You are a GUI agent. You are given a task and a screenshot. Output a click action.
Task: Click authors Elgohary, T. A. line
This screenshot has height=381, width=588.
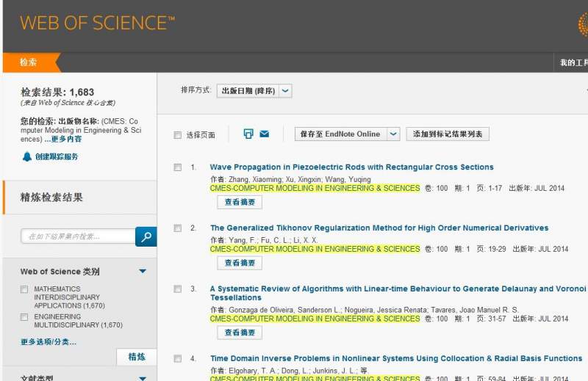(x=289, y=371)
